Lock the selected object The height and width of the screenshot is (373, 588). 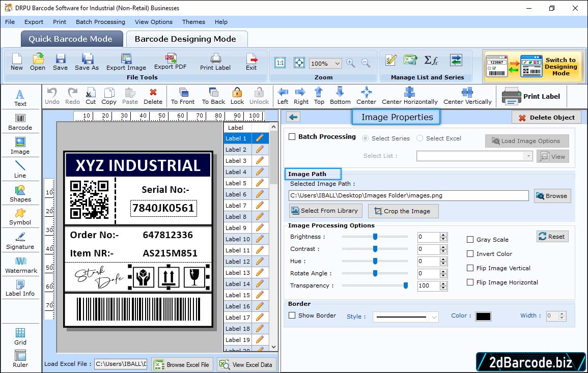click(x=237, y=96)
